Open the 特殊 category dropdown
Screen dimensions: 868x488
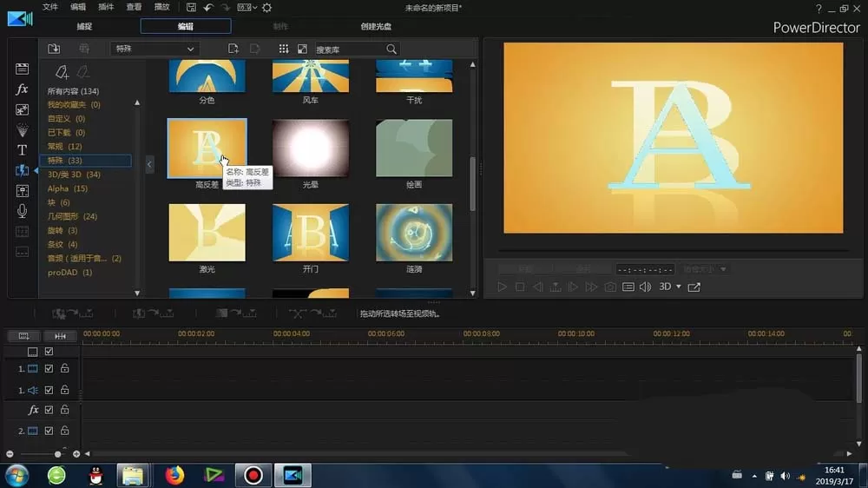click(x=155, y=49)
